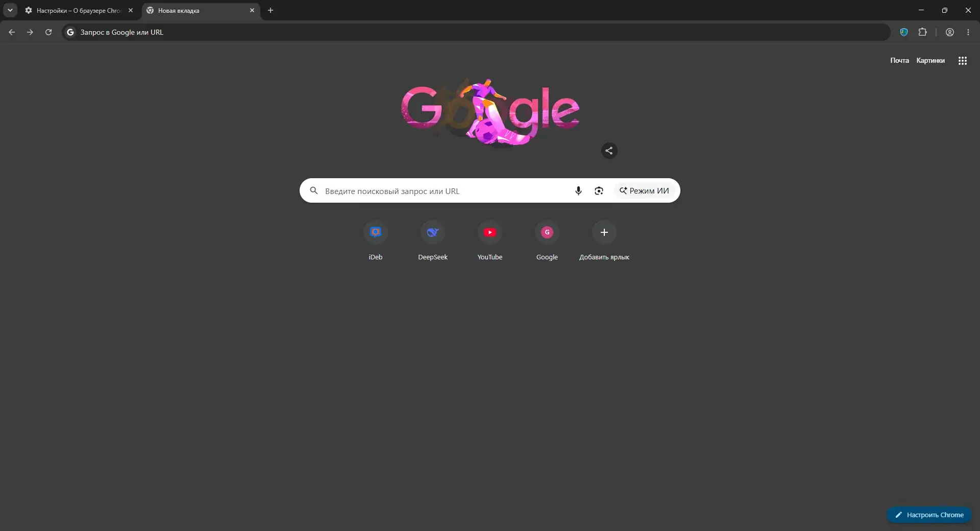Search by image with lens icon

tap(599, 190)
